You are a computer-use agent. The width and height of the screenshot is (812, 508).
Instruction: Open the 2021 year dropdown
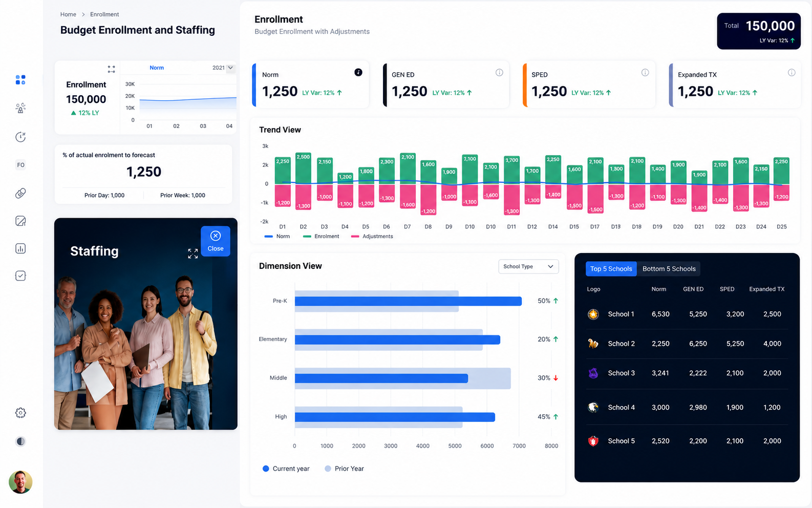tap(223, 68)
